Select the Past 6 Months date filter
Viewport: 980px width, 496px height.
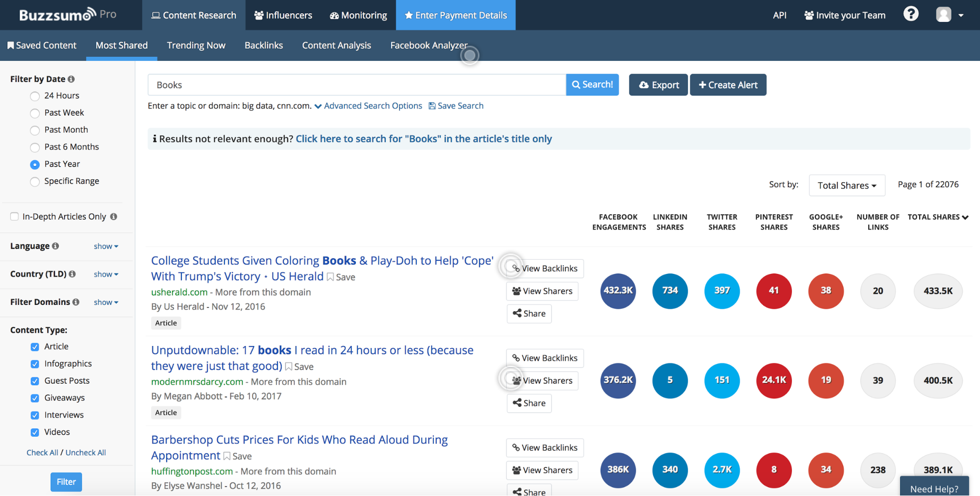tap(35, 148)
